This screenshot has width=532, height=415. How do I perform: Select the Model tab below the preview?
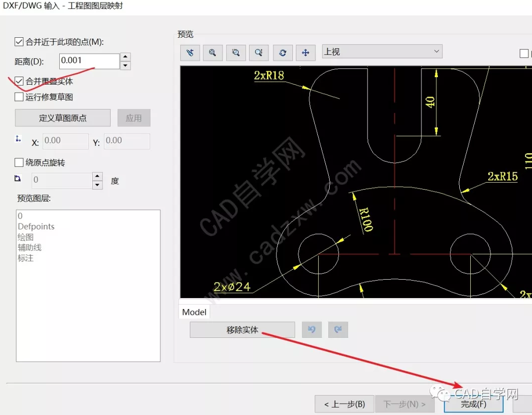[194, 312]
